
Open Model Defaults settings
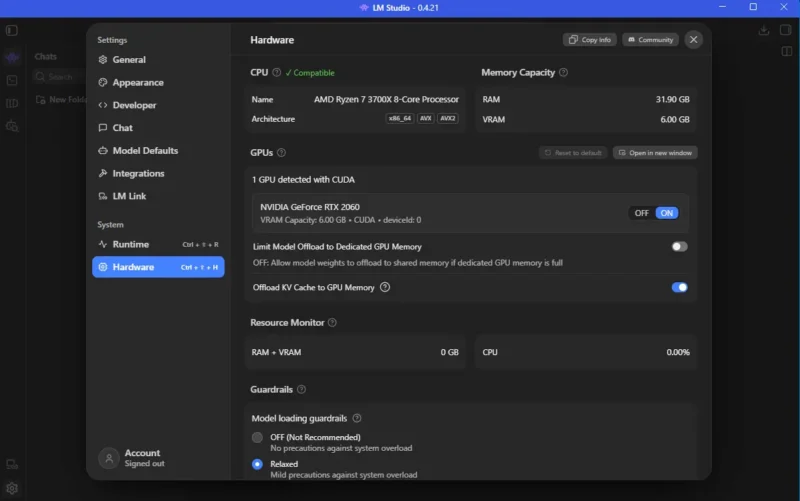point(158,151)
